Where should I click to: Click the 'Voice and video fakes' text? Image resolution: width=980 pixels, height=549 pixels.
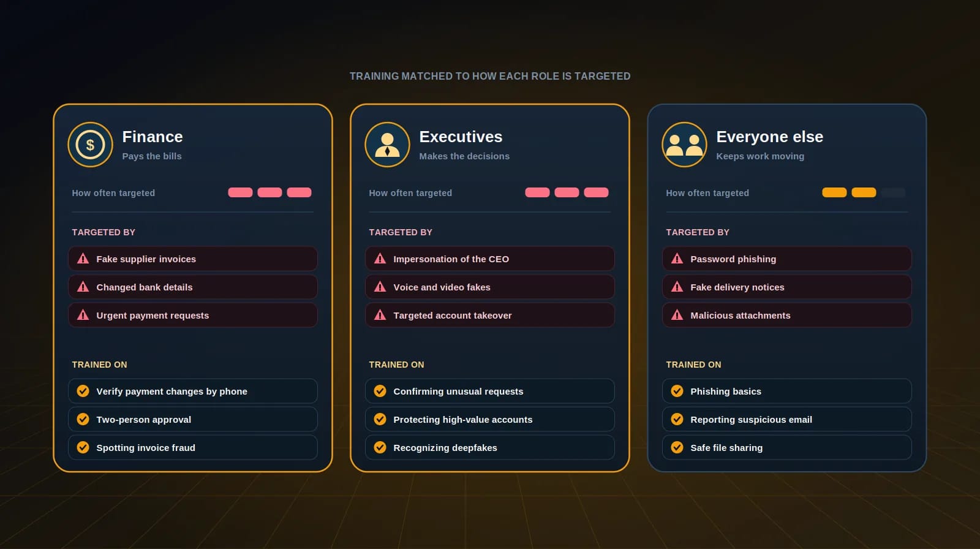click(x=442, y=287)
